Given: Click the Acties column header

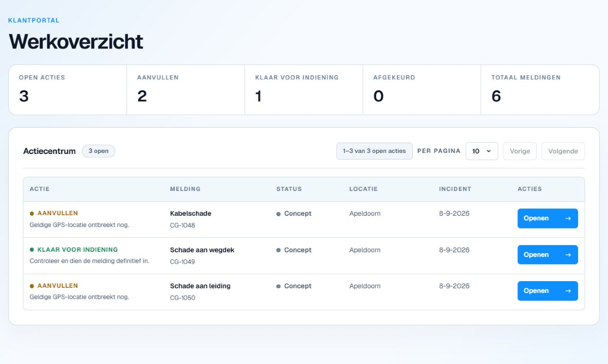Looking at the screenshot, I should pyautogui.click(x=530, y=189).
